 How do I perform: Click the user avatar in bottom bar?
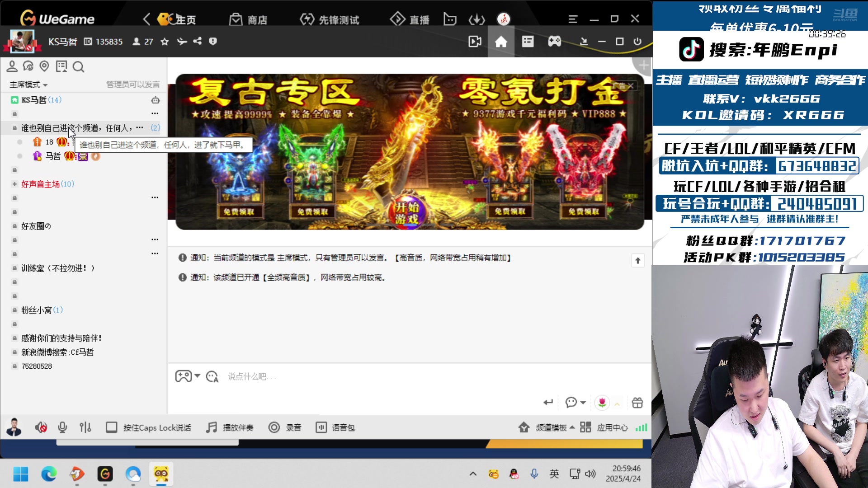14,427
